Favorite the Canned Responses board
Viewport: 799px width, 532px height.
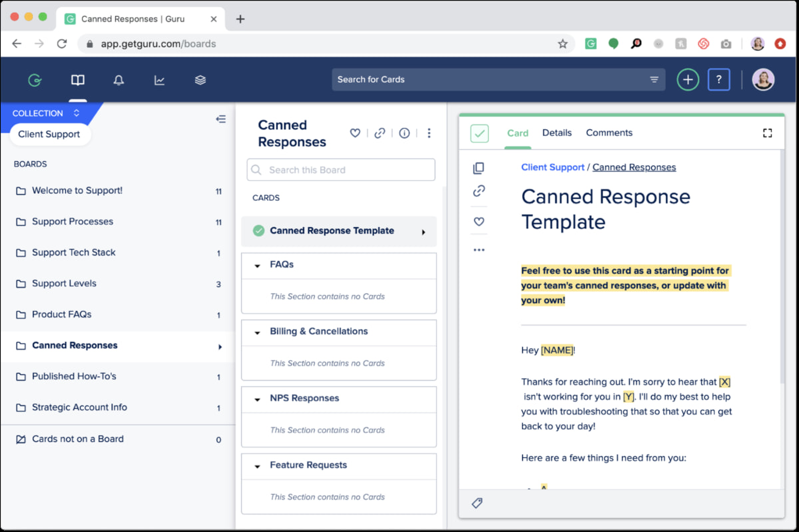pos(355,133)
